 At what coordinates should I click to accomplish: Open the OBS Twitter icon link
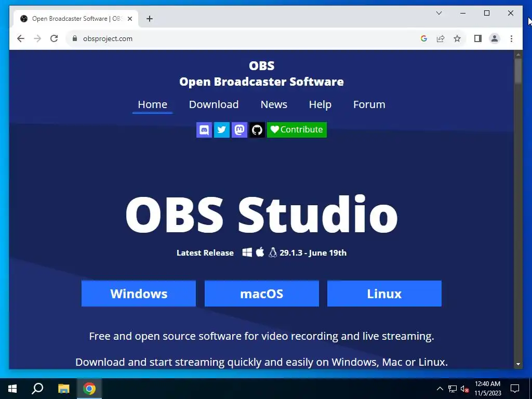[221, 129]
